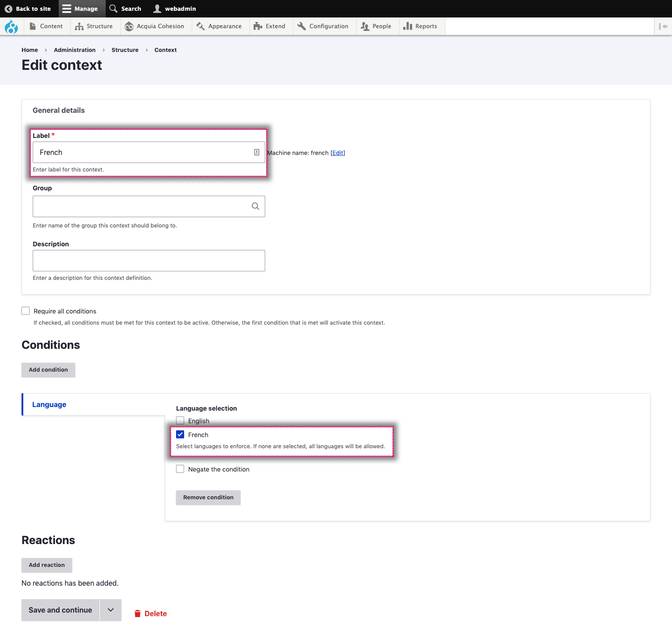This screenshot has height=639, width=672.
Task: Open Search via magnifier icon
Action: 113,9
